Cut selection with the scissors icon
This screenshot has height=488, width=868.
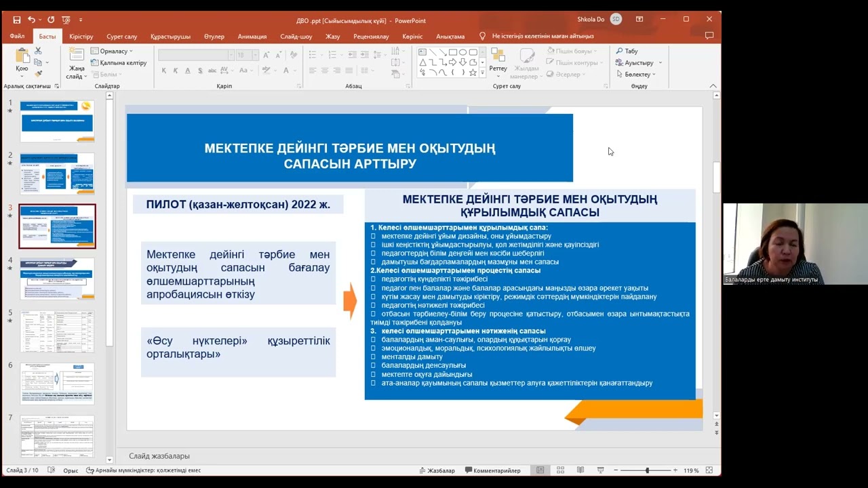(x=38, y=51)
